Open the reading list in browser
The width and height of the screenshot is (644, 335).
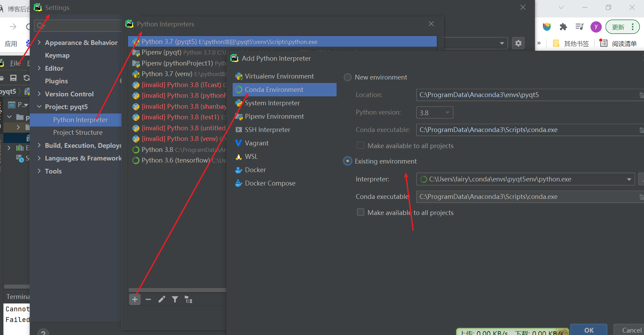point(618,44)
